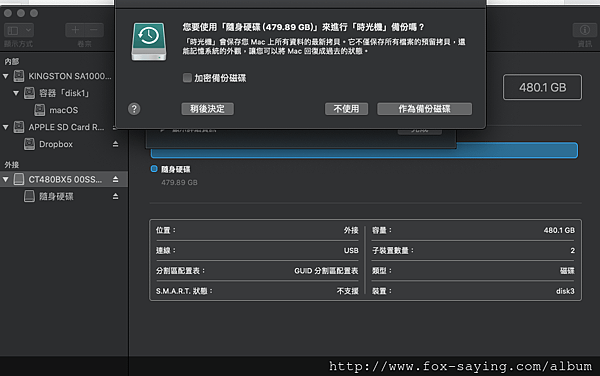
Task: Click the GUID 分割區配置表 value
Action: pyautogui.click(x=326, y=271)
